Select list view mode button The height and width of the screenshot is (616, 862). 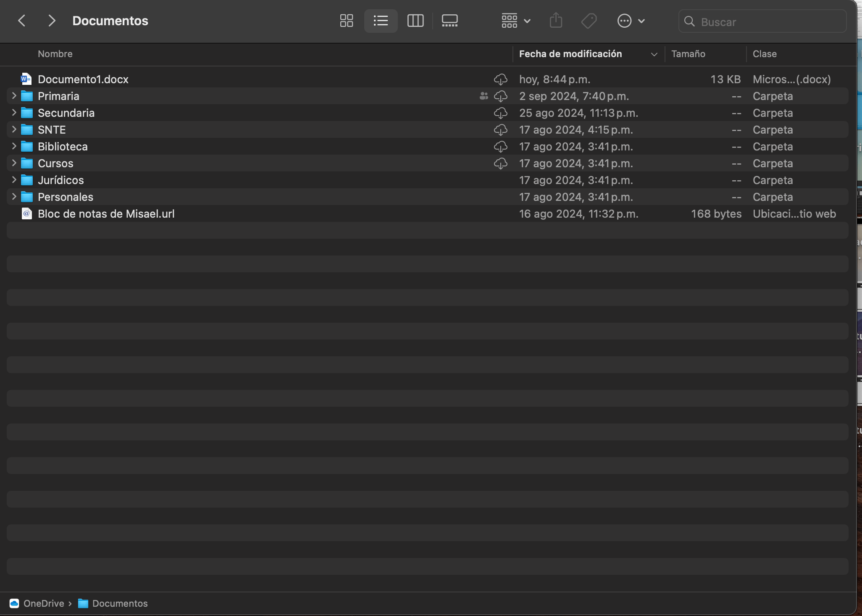click(381, 21)
